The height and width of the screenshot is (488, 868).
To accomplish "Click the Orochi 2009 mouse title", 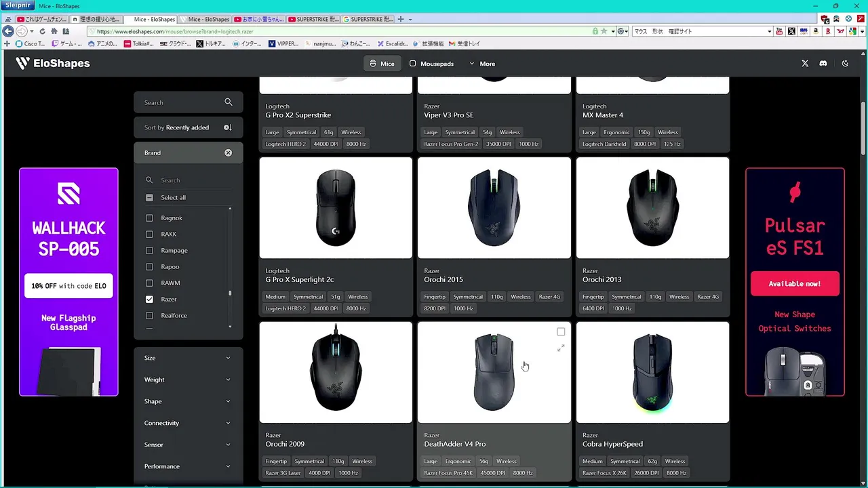I will coord(285,444).
